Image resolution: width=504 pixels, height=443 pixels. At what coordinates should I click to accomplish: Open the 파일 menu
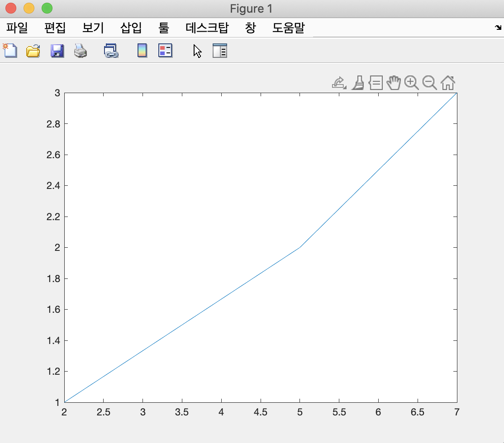17,28
